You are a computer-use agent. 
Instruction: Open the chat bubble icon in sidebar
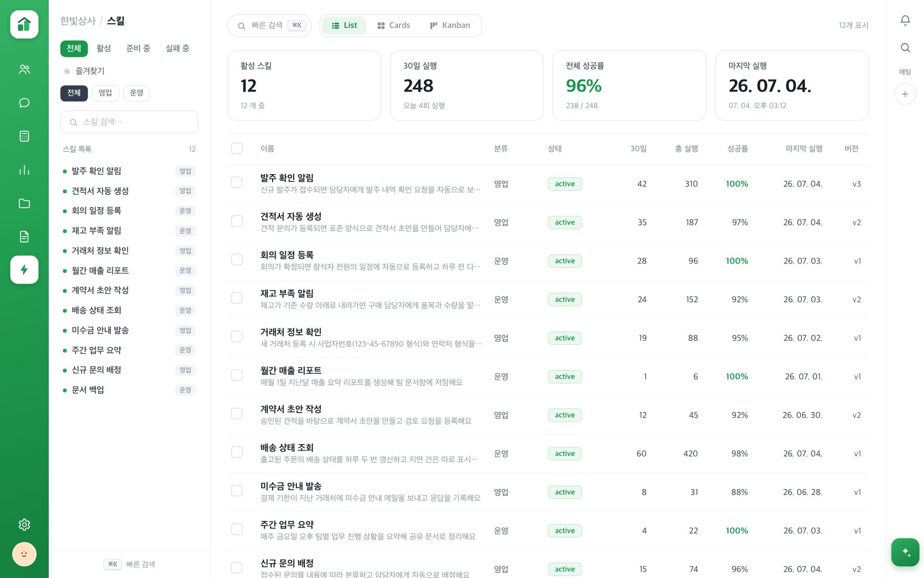[x=24, y=103]
